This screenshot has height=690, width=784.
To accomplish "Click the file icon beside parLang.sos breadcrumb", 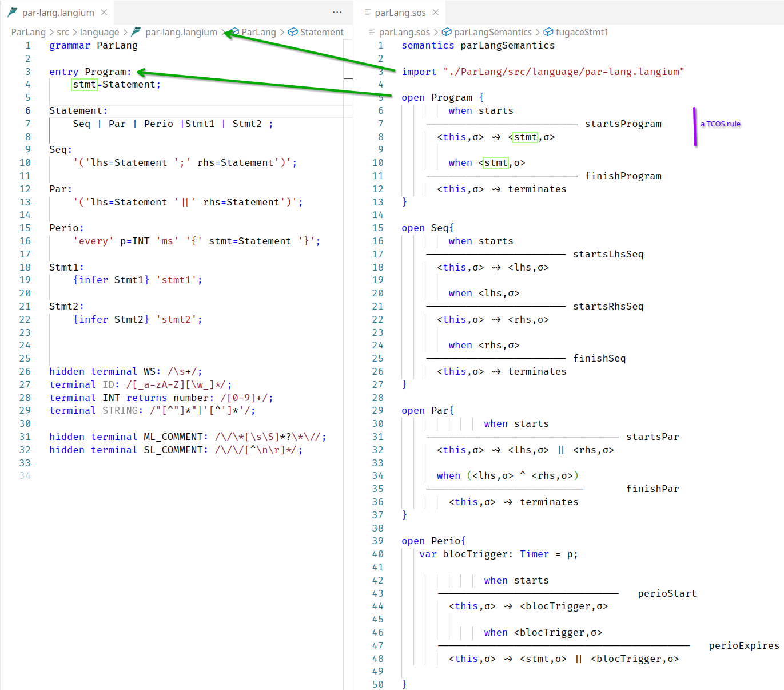I will (x=372, y=32).
